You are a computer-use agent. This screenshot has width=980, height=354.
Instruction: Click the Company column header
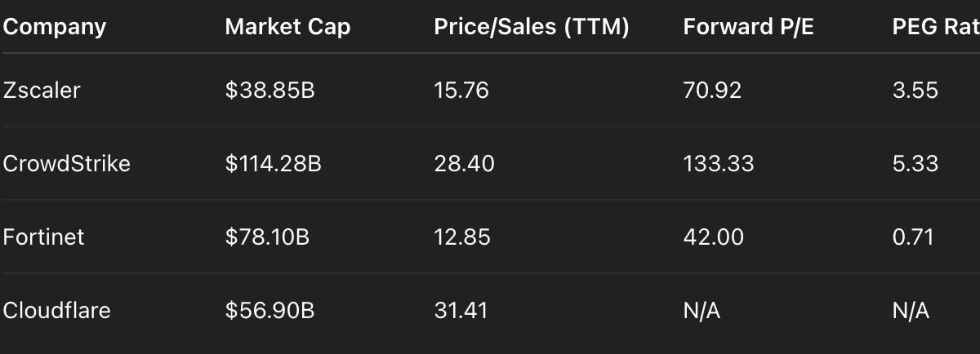pos(55,27)
